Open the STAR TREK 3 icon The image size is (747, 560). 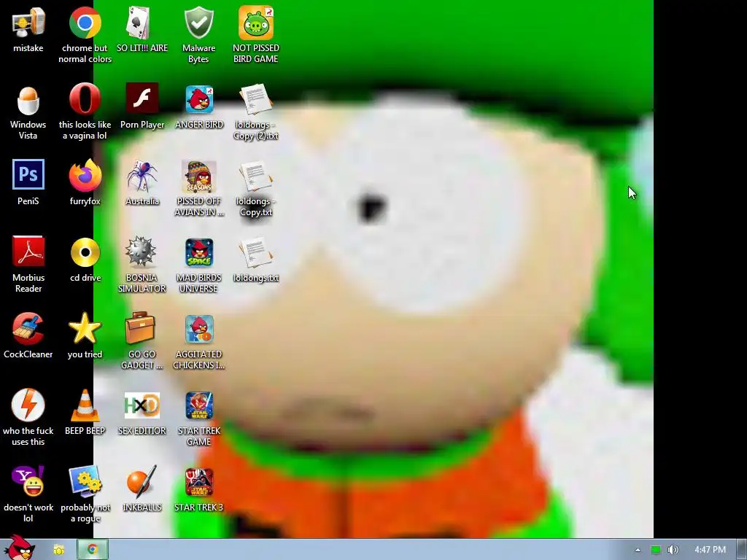(199, 483)
